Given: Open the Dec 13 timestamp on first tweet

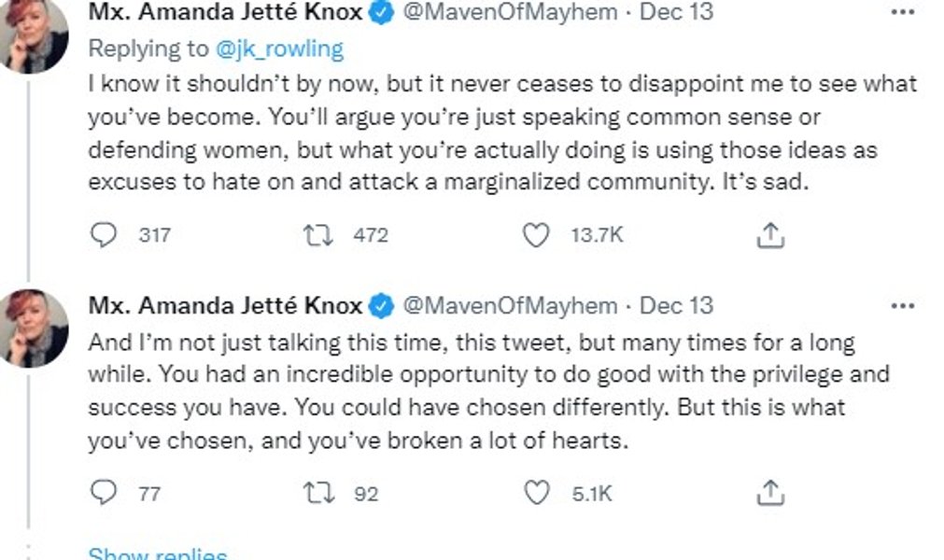Looking at the screenshot, I should click(x=676, y=13).
